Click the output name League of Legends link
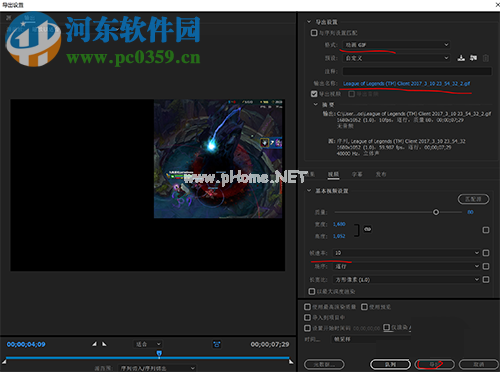500x372 pixels. click(x=406, y=84)
